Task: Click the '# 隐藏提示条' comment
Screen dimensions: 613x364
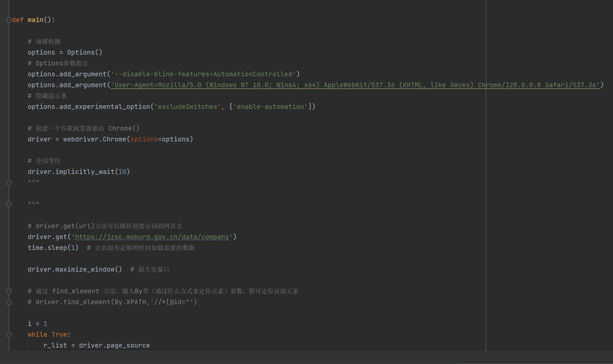Action: click(47, 96)
